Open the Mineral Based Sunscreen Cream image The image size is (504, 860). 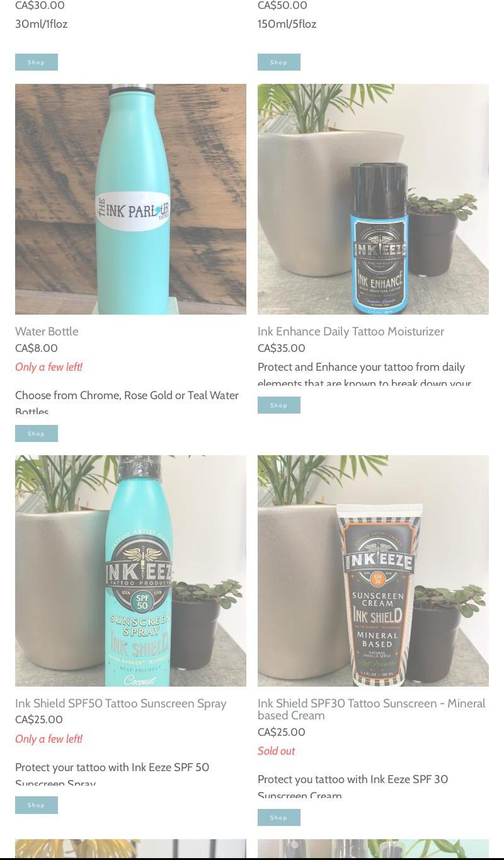pos(373,571)
